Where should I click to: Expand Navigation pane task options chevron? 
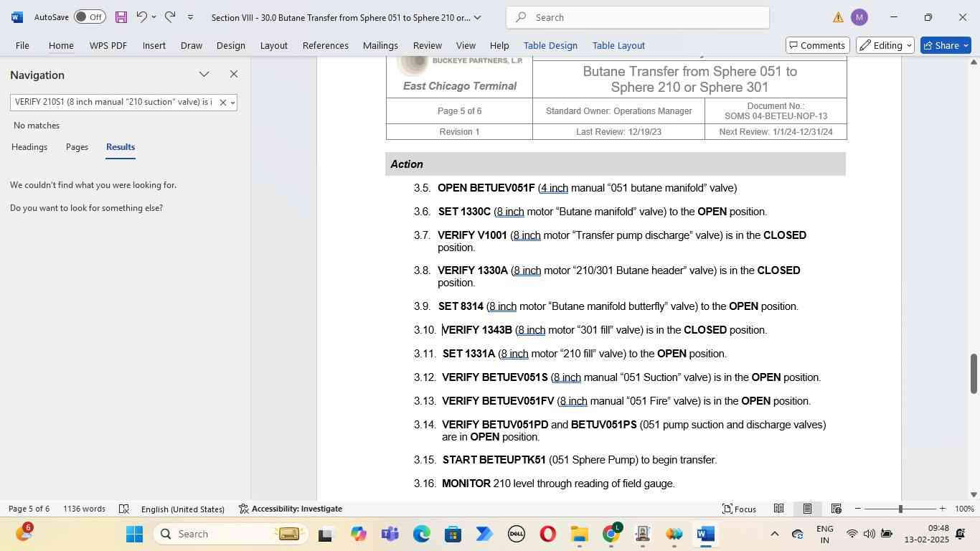(x=204, y=75)
